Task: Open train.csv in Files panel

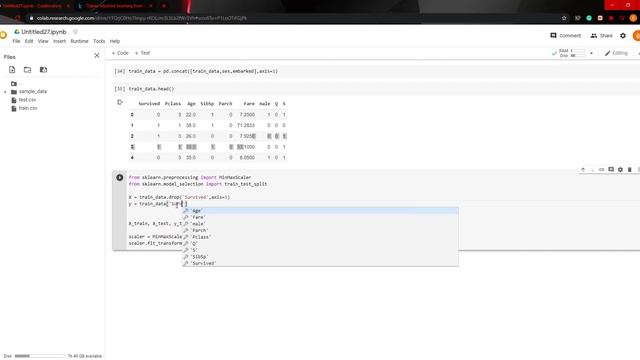Action: [x=28, y=108]
